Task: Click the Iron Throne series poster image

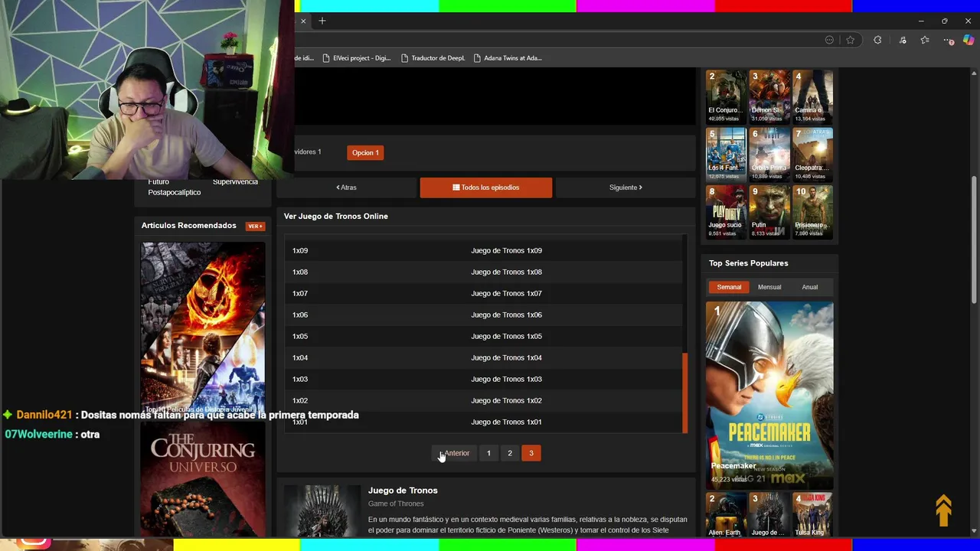Action: click(322, 510)
